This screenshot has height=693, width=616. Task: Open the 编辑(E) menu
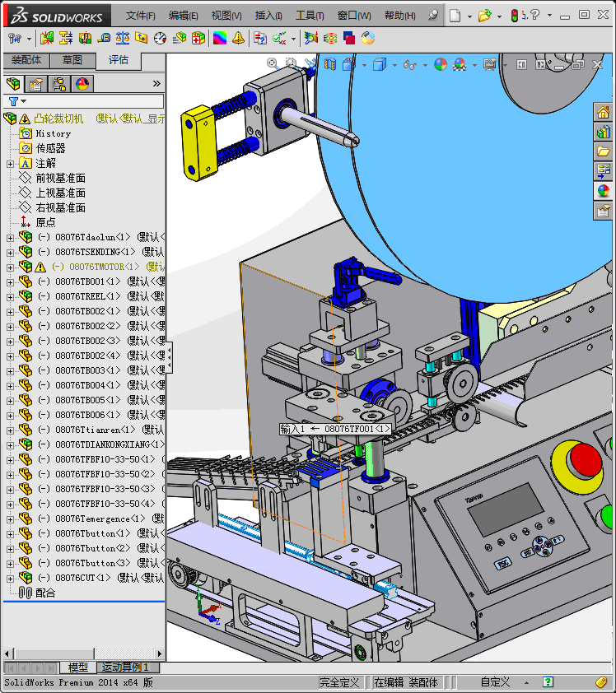(x=183, y=16)
